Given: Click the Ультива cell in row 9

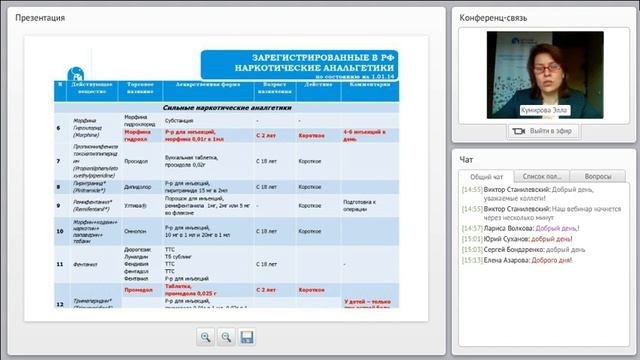Looking at the screenshot, I should coord(135,206).
